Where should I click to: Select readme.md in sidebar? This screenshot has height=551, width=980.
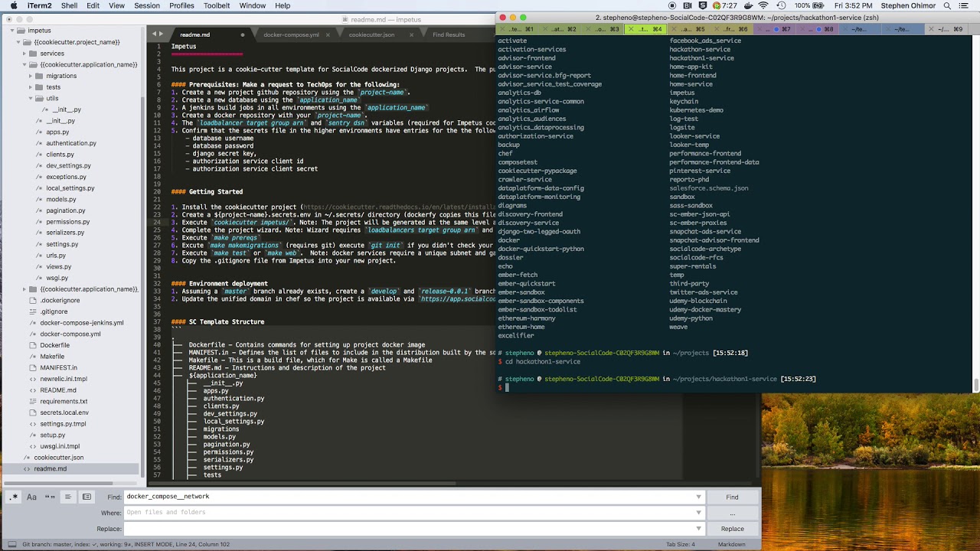click(x=50, y=468)
